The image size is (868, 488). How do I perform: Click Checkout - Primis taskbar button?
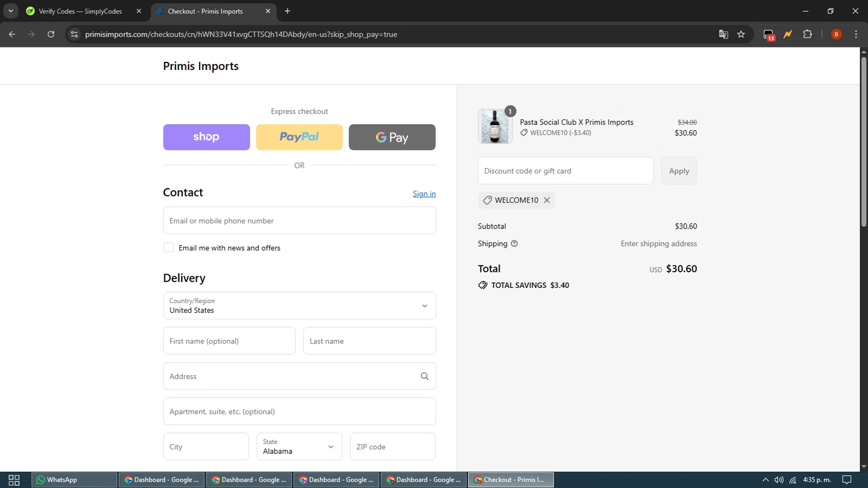pos(511,480)
